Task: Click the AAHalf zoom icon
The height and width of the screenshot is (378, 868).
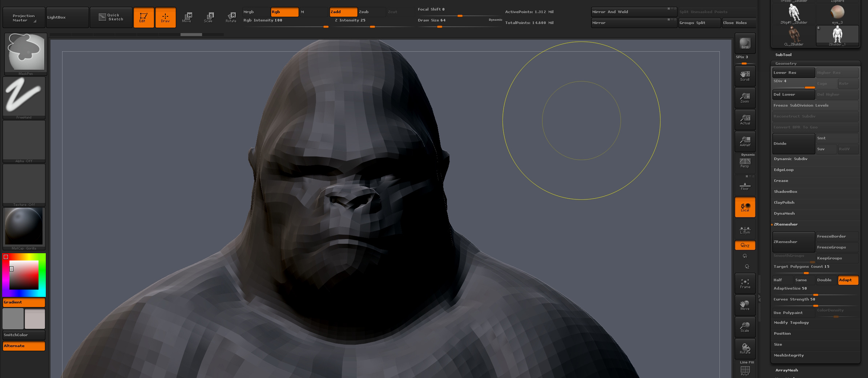Action: (x=745, y=142)
